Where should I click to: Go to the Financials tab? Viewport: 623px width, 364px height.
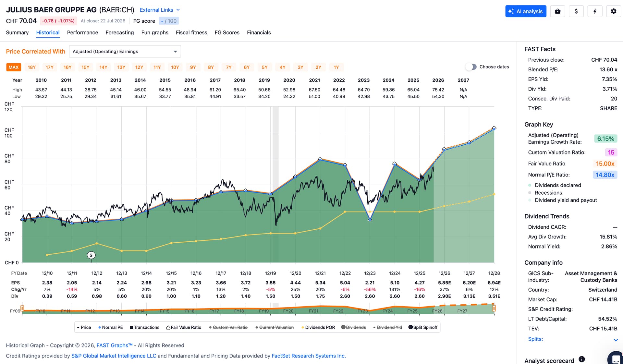(259, 32)
